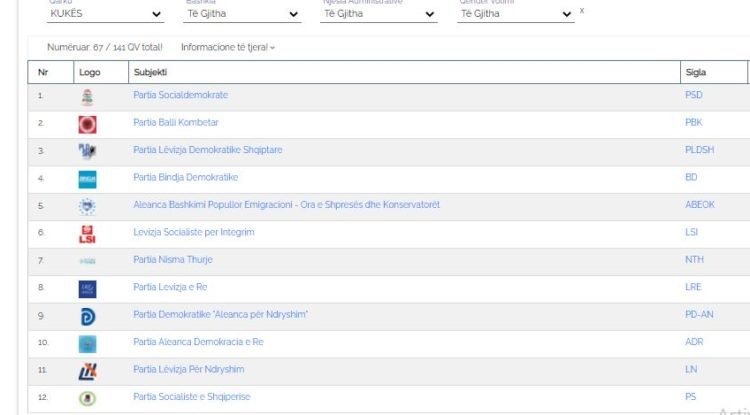Screen dimensions: 750x415
Task: Expand the Informacione të tjera menu
Action: click(x=227, y=47)
